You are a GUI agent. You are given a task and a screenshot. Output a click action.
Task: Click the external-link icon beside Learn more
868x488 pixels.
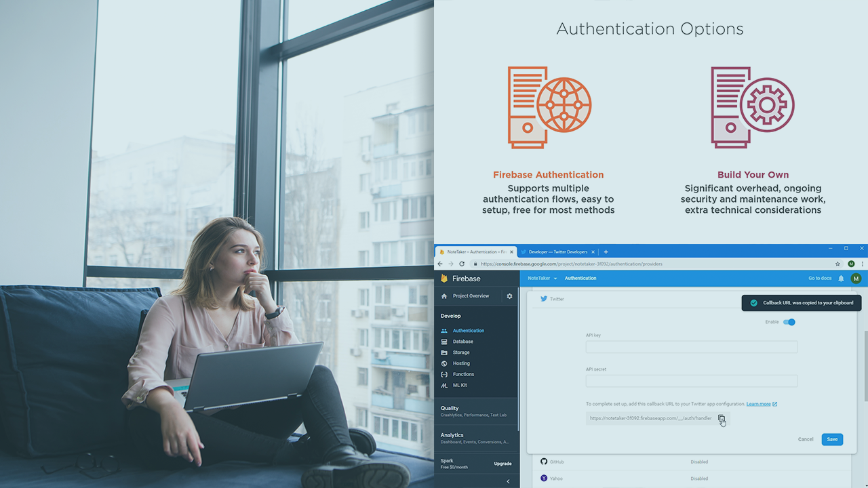point(775,404)
